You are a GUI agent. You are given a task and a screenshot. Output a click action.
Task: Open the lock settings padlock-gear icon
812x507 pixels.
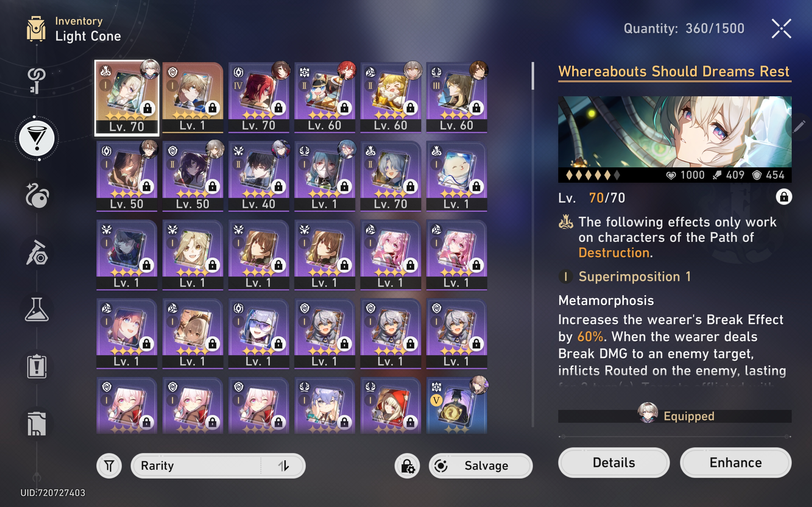[407, 465]
